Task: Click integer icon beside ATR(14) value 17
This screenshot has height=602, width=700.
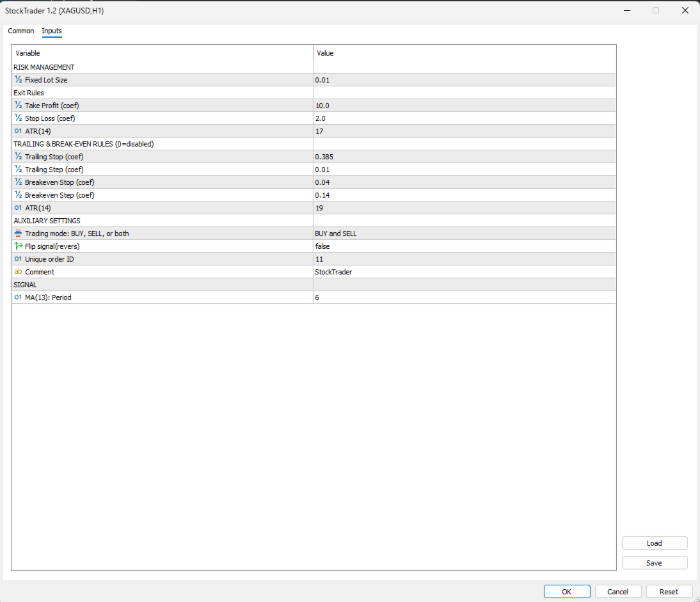Action: (19, 131)
